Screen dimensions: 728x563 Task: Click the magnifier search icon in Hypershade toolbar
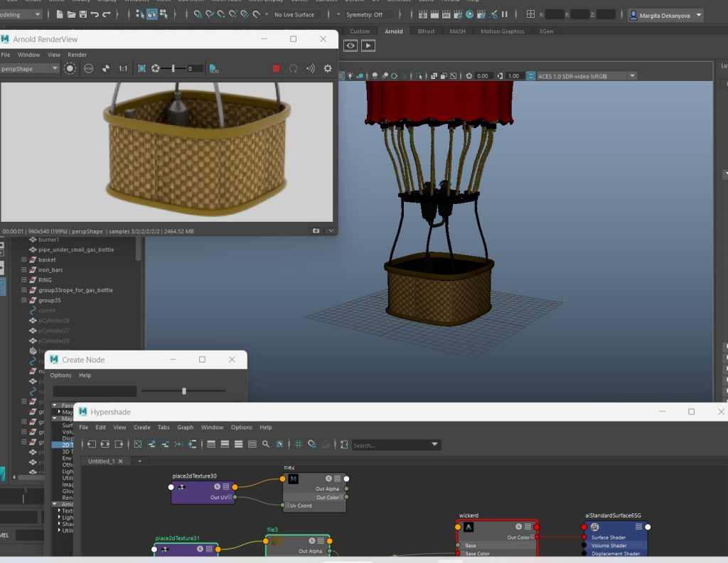click(x=265, y=444)
